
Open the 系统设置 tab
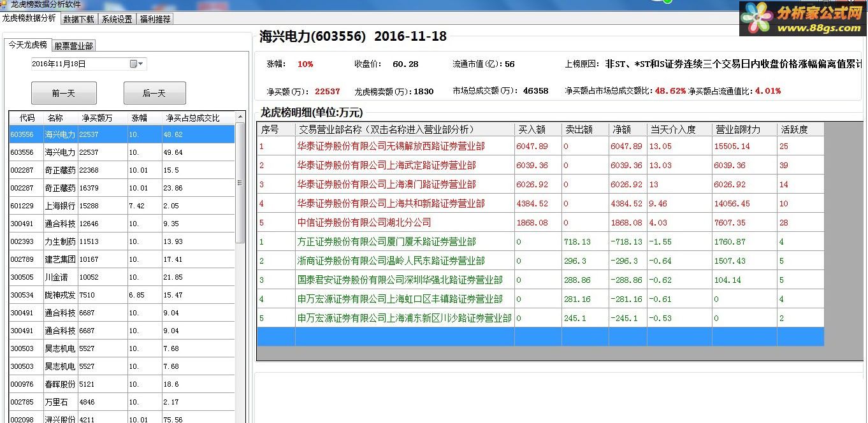coord(117,19)
